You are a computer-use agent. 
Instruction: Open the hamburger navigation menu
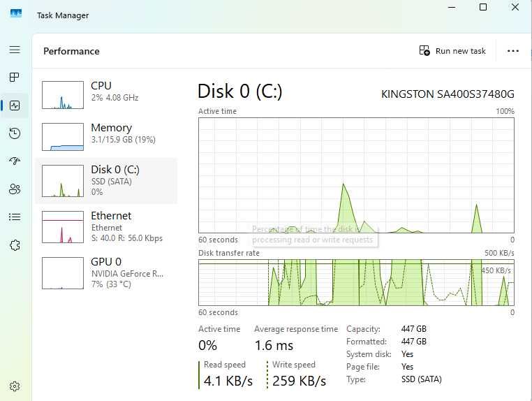coord(15,50)
